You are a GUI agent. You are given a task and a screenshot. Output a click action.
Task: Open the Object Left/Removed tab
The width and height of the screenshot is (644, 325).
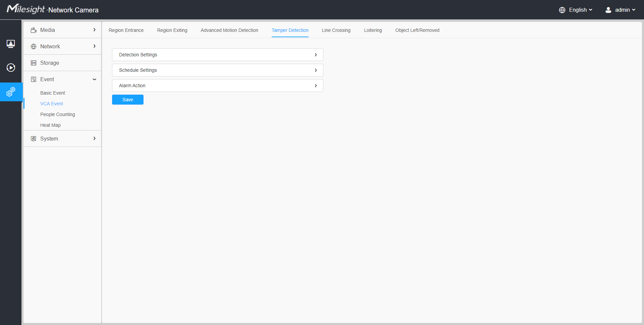[417, 30]
